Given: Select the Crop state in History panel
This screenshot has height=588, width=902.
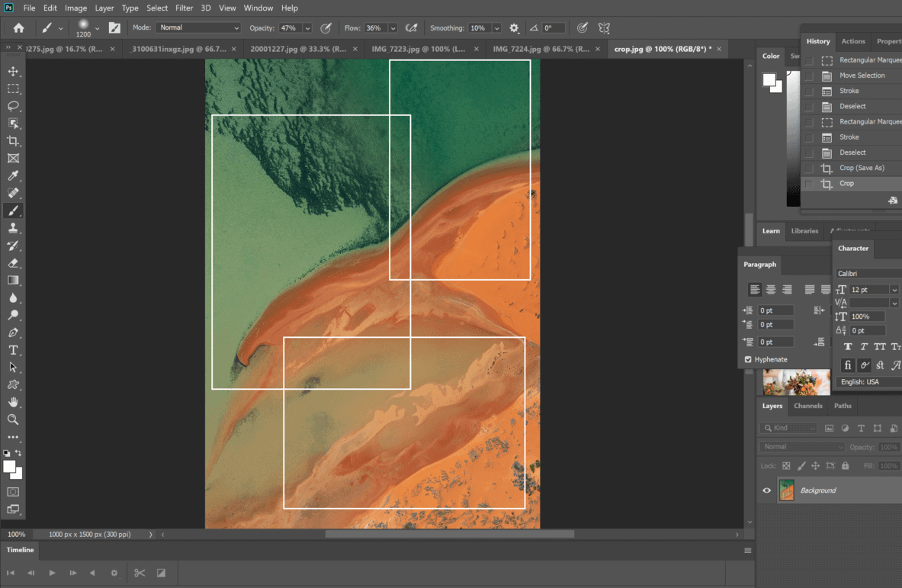Looking at the screenshot, I should [x=846, y=183].
